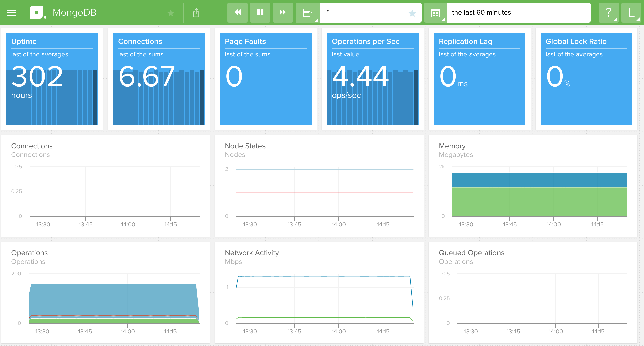Click the 14:00 tick in Queued Operations chart
This screenshot has height=346, width=644.
tap(555, 331)
